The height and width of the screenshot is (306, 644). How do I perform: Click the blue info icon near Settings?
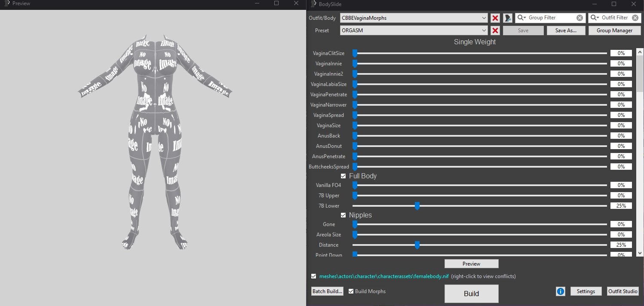[x=560, y=291]
